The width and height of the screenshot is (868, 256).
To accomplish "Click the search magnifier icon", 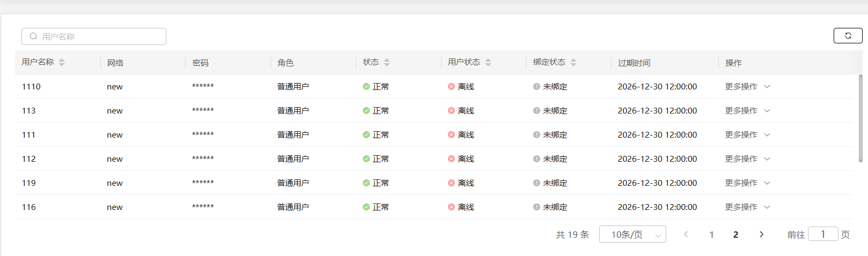I will [x=33, y=36].
